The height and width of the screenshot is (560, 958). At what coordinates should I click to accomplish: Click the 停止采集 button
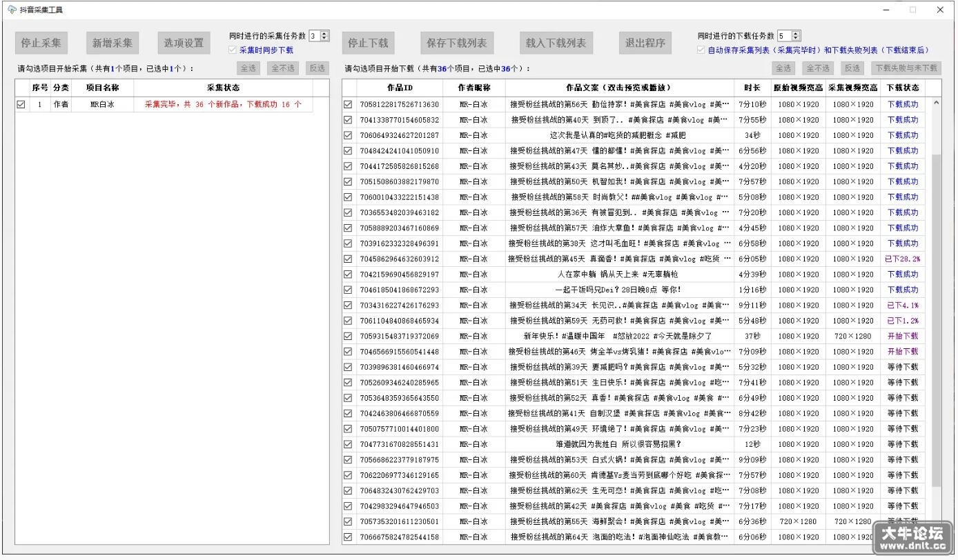(41, 43)
